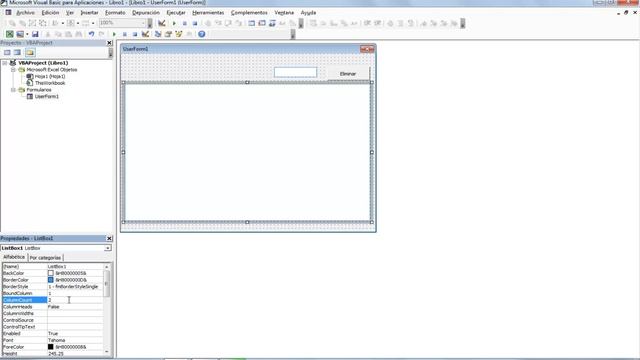The width and height of the screenshot is (640, 360).
Task: Click the BorderColor blue color swatch
Action: [x=51, y=280]
